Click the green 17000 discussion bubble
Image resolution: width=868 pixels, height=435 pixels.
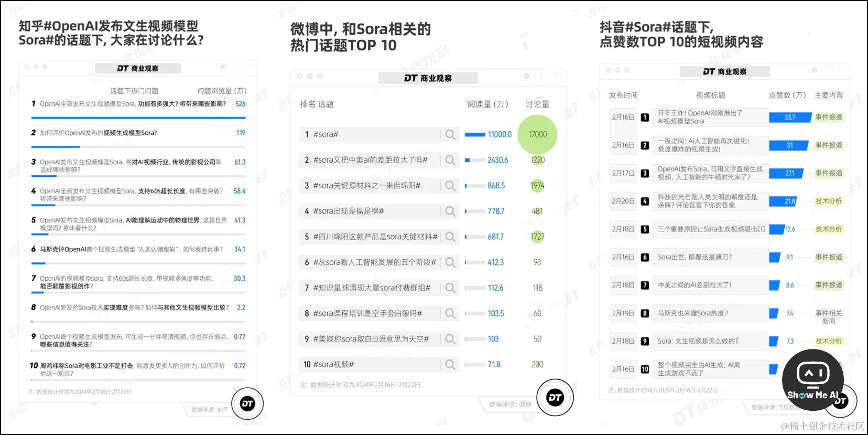coord(537,135)
